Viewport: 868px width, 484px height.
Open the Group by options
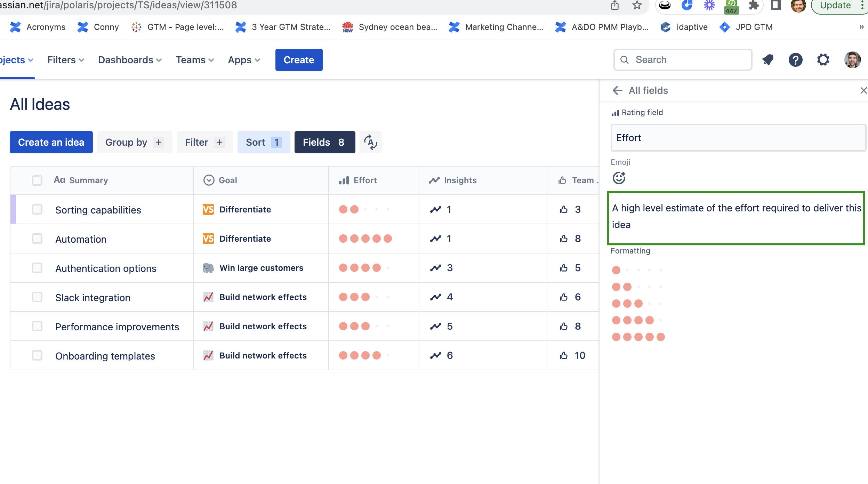[135, 142]
